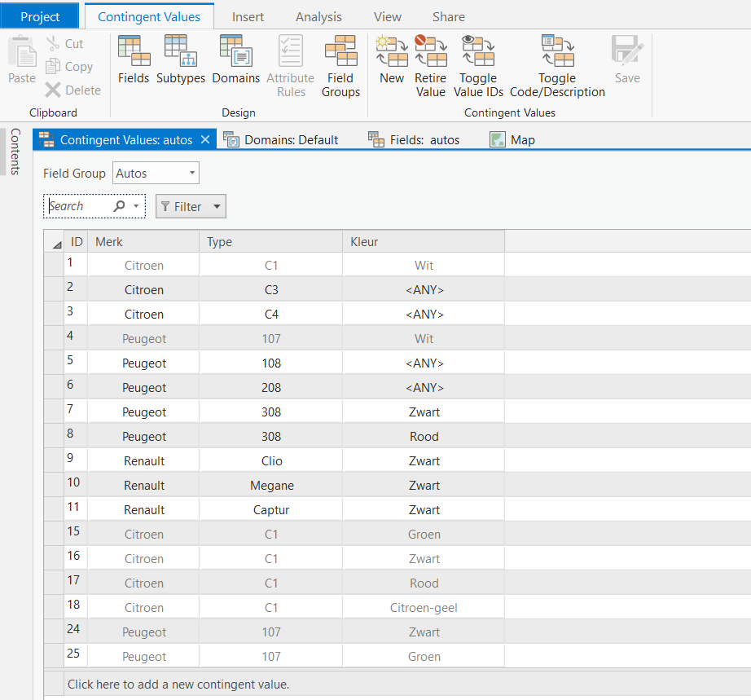Screen dimensions: 751x700
Task: Click the Zwart cell in row 24
Action: 424,632
